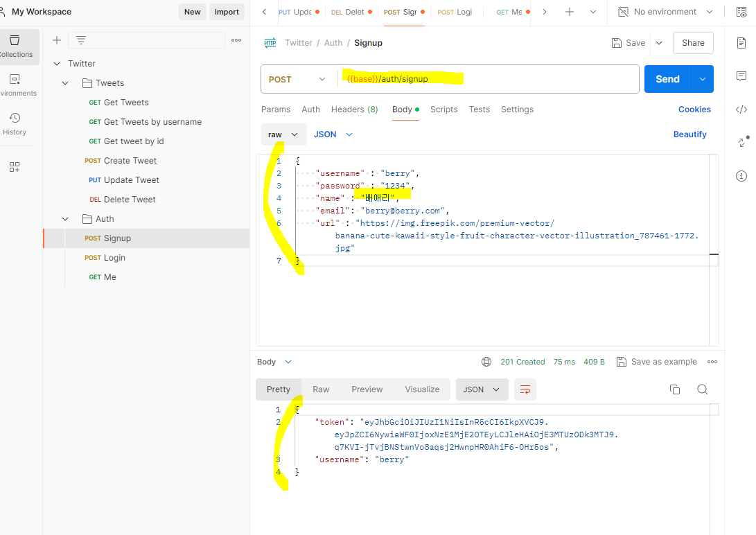
Task: Open the Related requests icon in right sidebar
Action: 743,141
